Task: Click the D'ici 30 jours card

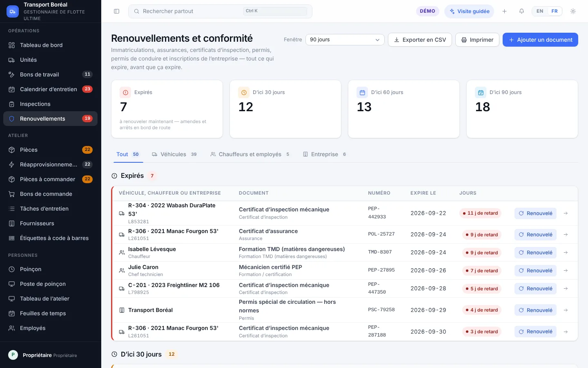Action: point(285,109)
